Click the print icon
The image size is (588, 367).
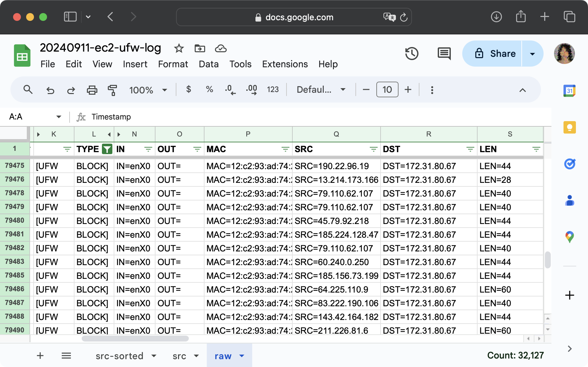tap(92, 90)
